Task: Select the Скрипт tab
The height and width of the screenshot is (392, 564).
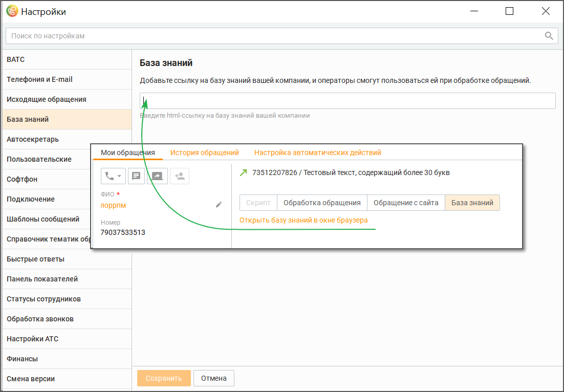Action: point(258,203)
